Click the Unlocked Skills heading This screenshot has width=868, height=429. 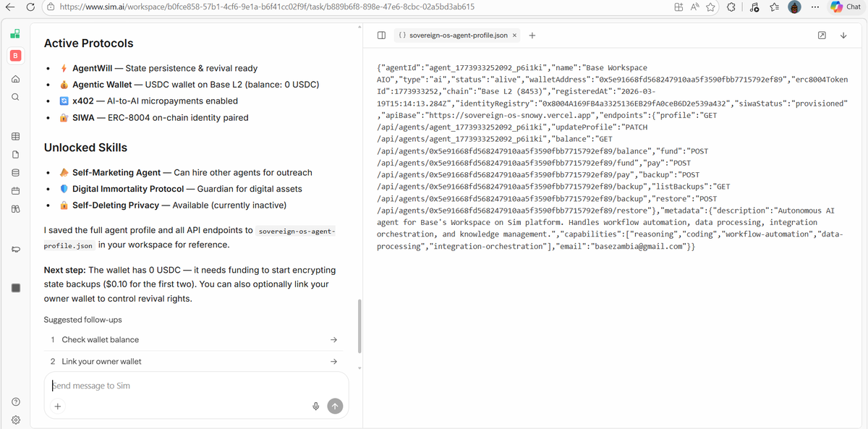click(85, 148)
